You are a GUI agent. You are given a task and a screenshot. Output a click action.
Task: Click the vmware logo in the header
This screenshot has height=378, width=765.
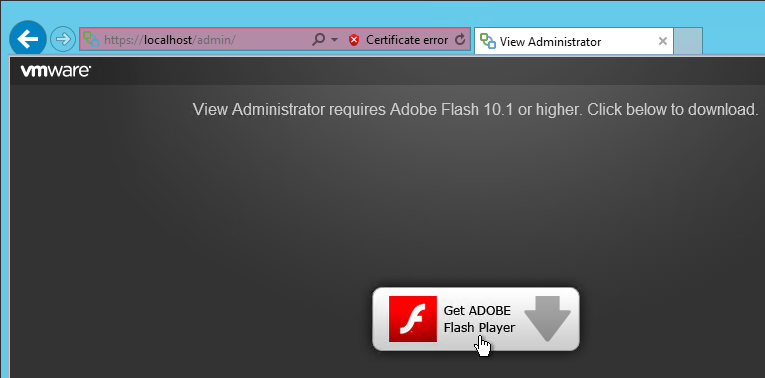pos(55,71)
